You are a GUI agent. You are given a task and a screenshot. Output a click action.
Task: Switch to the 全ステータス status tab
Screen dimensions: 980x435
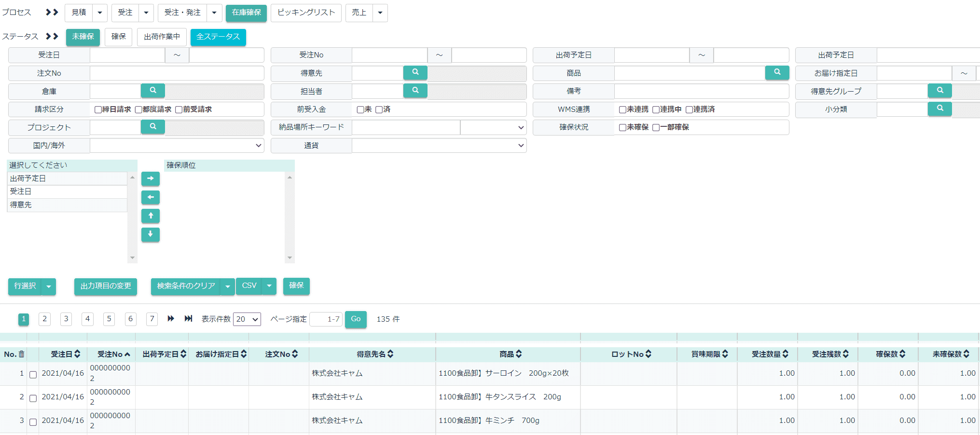[218, 37]
